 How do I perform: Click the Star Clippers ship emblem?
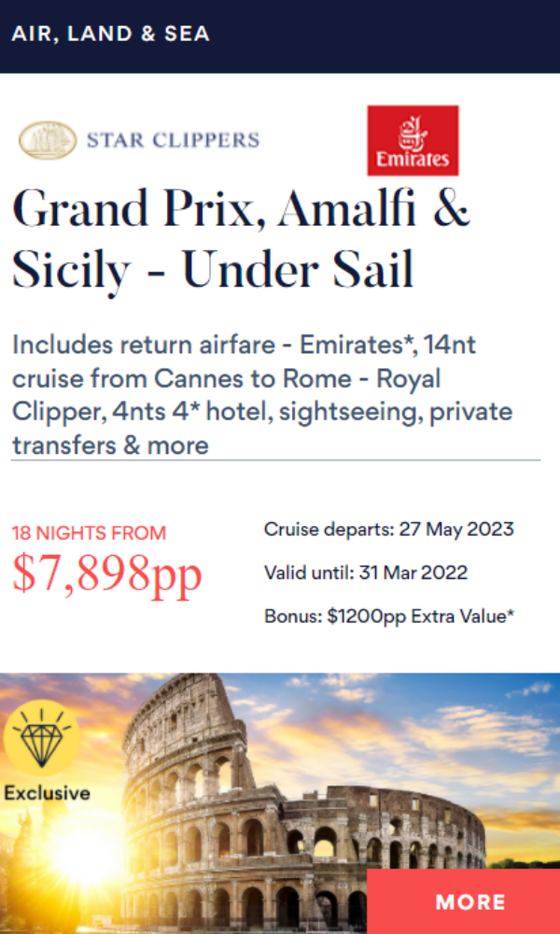pyautogui.click(x=48, y=141)
